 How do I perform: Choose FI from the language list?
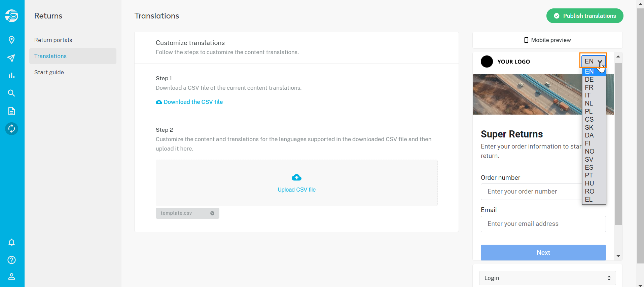tap(594, 143)
